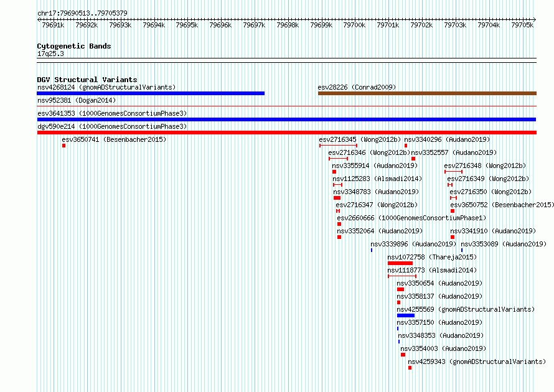Click the 79705k ruler position
The image size is (554, 392).
click(x=522, y=25)
